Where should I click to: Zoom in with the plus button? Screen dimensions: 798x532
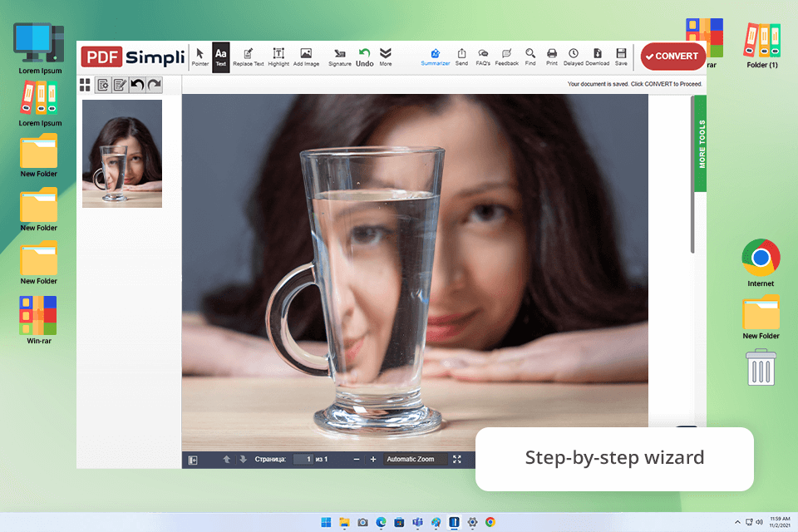click(373, 459)
